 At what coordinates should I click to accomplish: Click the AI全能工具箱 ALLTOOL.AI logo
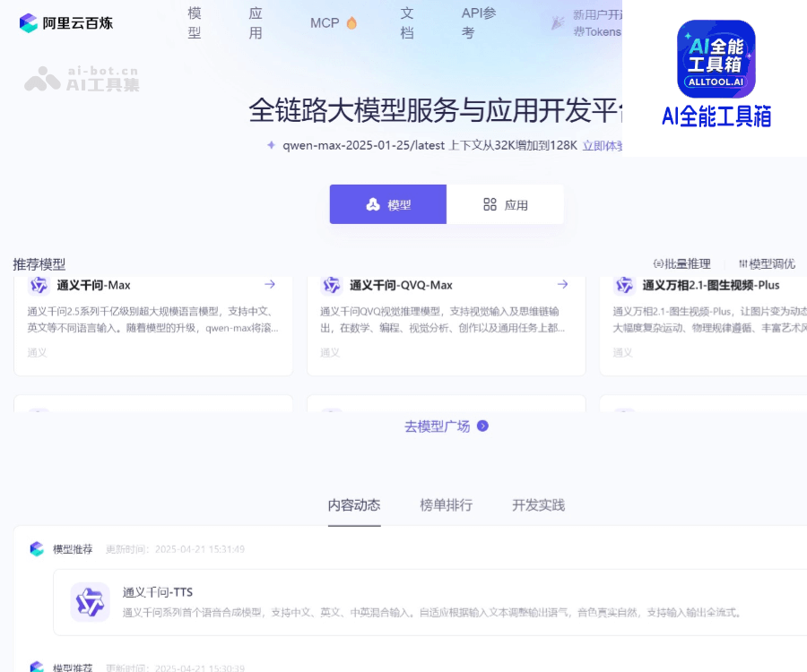[716, 59]
